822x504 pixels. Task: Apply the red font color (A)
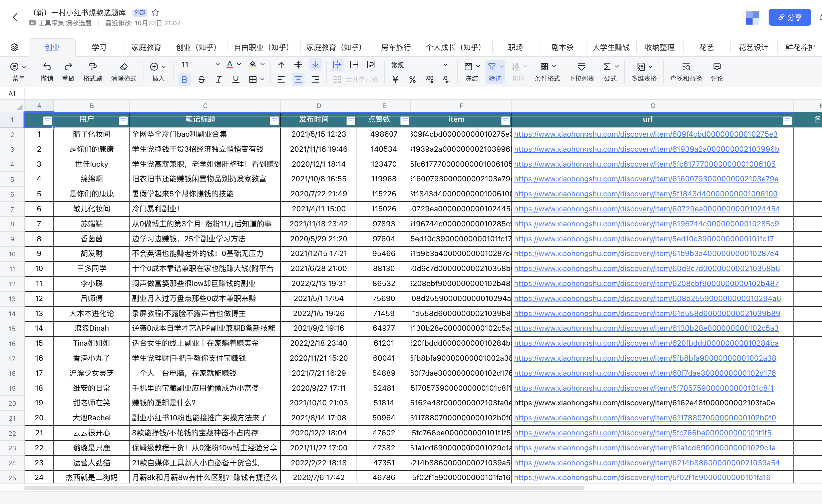pyautogui.click(x=230, y=65)
